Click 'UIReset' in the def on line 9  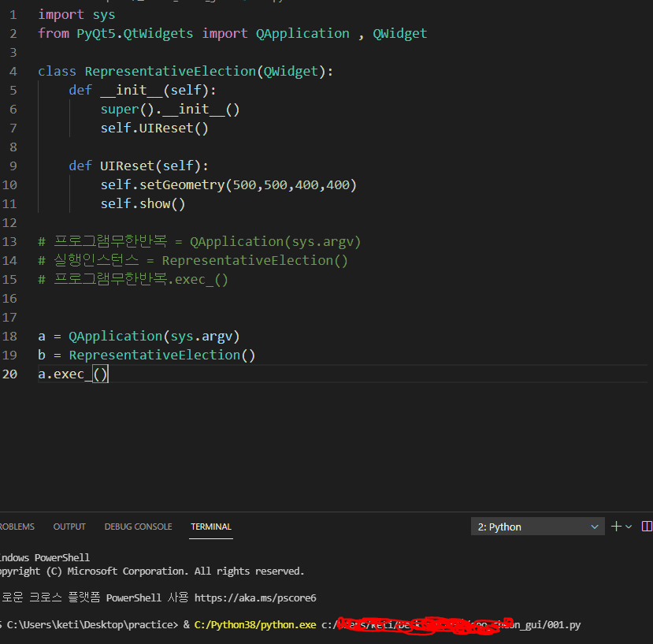tap(127, 166)
